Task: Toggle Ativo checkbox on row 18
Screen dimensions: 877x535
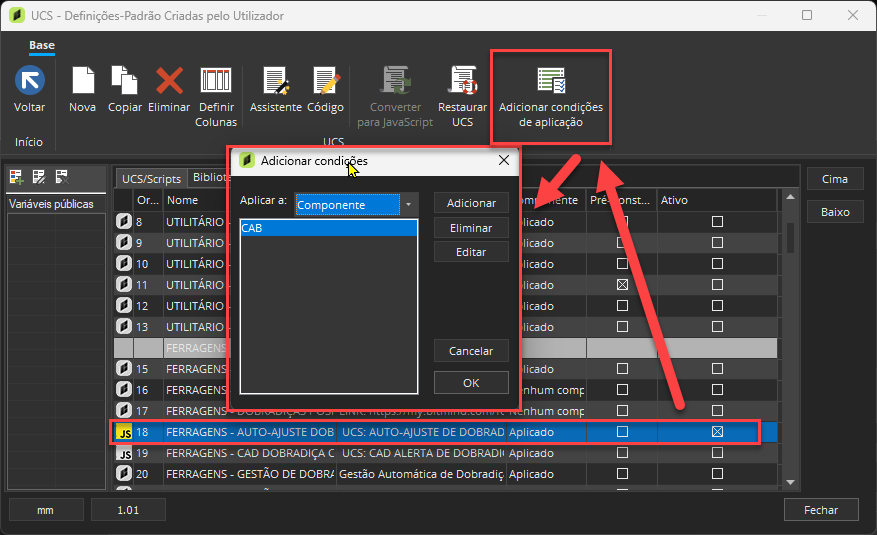Action: [717, 432]
